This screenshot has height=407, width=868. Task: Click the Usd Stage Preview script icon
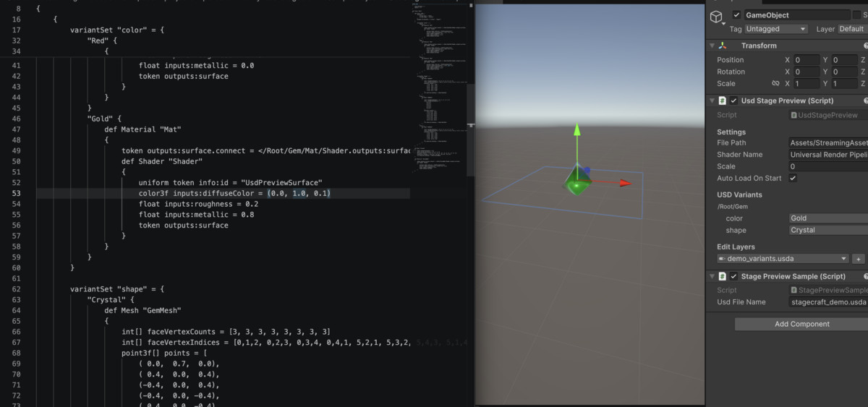click(x=723, y=100)
